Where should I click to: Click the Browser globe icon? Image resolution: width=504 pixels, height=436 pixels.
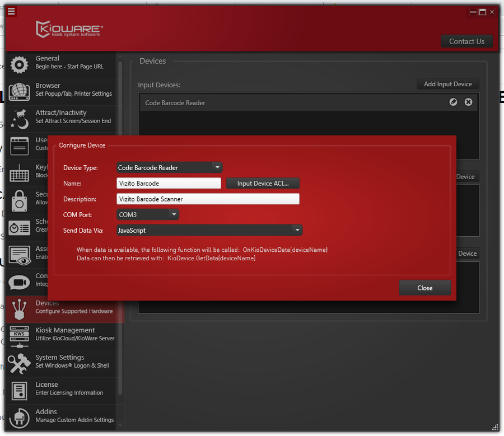(20, 92)
